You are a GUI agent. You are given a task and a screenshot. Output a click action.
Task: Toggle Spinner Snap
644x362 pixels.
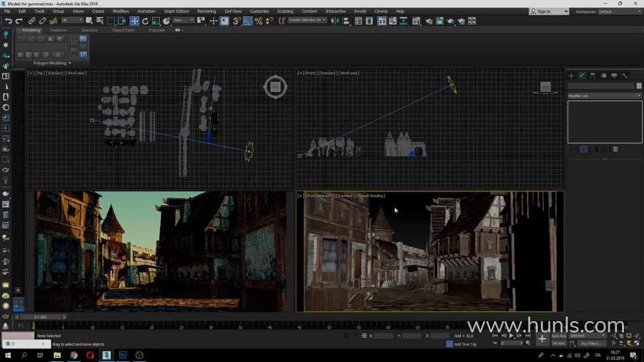270,21
